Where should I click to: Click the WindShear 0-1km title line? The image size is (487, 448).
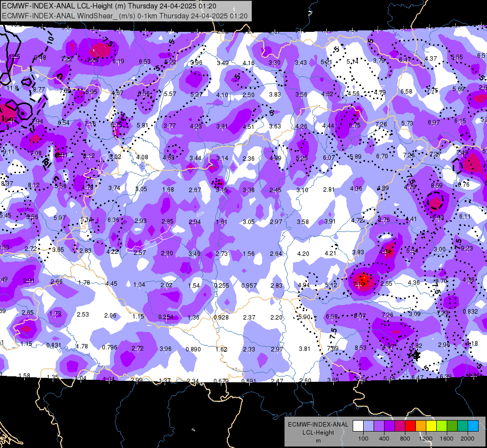click(x=125, y=16)
